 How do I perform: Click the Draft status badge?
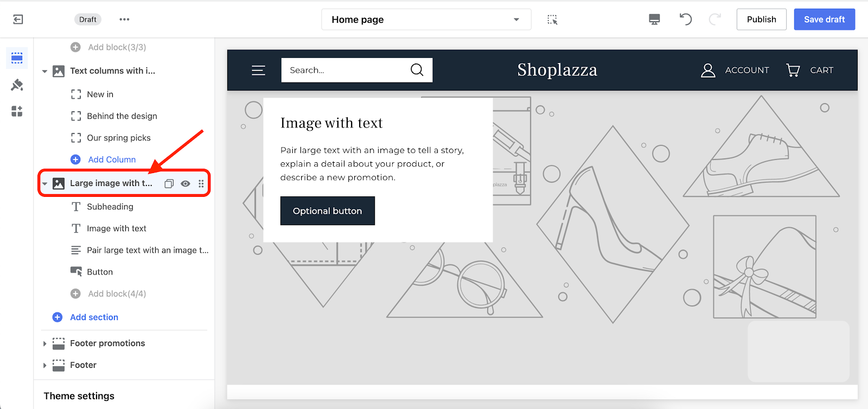pos(88,20)
